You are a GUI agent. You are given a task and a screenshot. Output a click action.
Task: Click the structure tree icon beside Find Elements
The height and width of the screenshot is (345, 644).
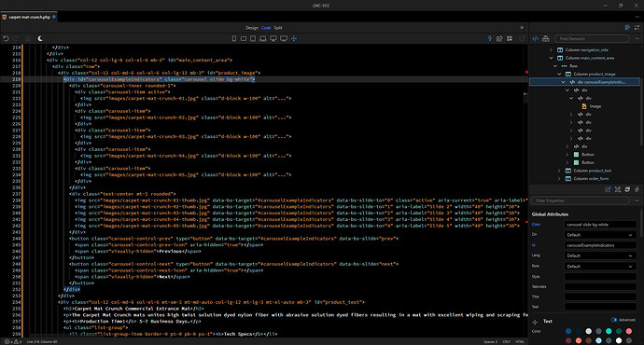tap(546, 38)
